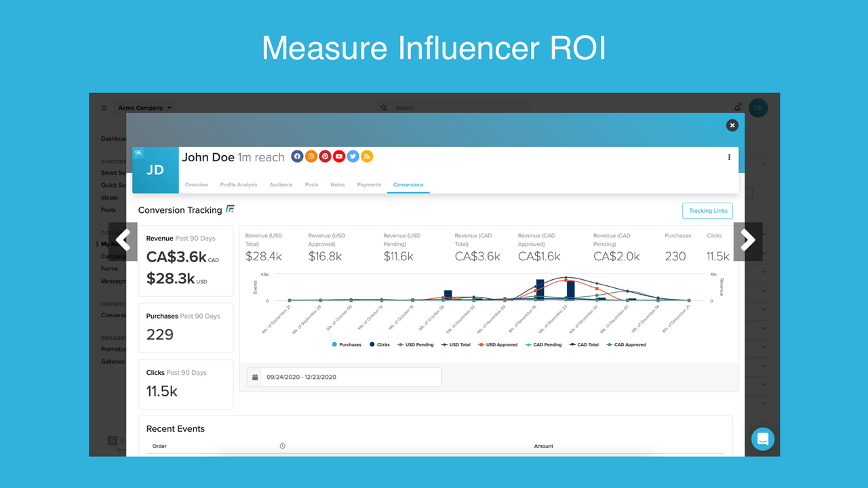Open the notification bell icon
Image resolution: width=868 pixels, height=488 pixels.
pyautogui.click(x=737, y=108)
